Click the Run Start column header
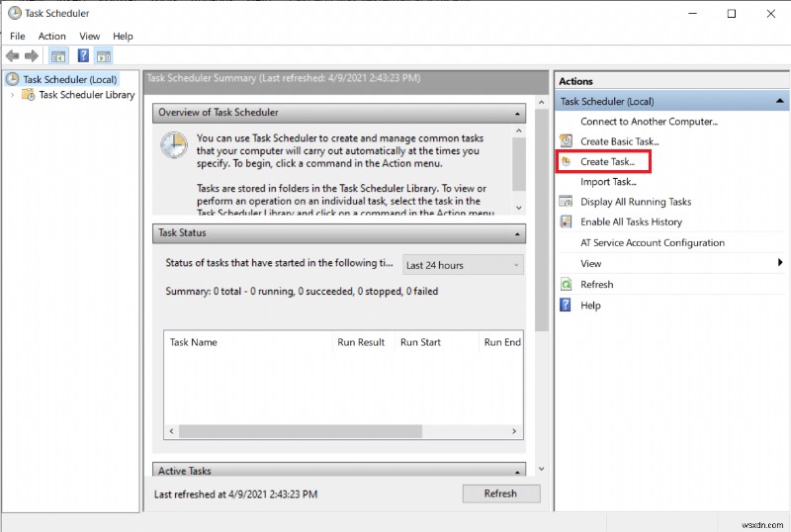This screenshot has height=532, width=791. click(436, 342)
